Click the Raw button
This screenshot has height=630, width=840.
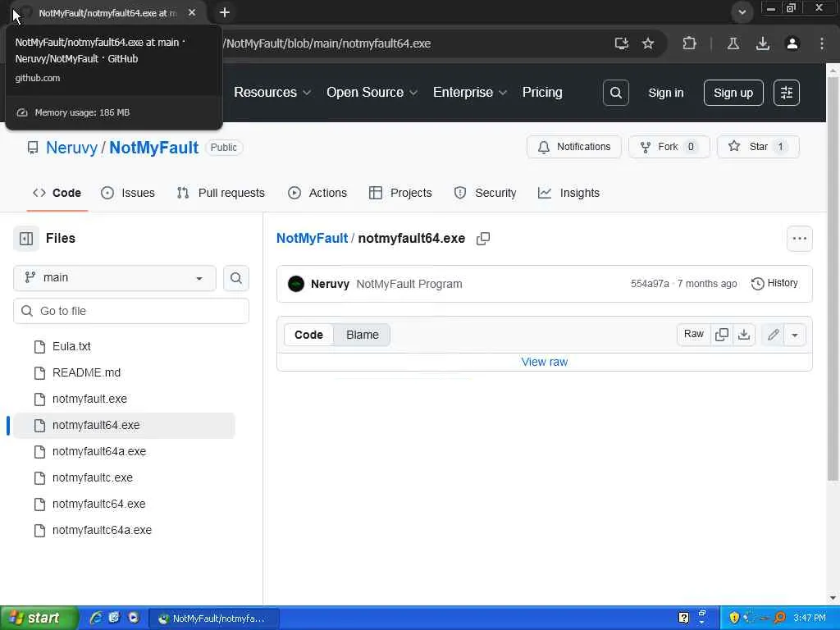pos(694,335)
